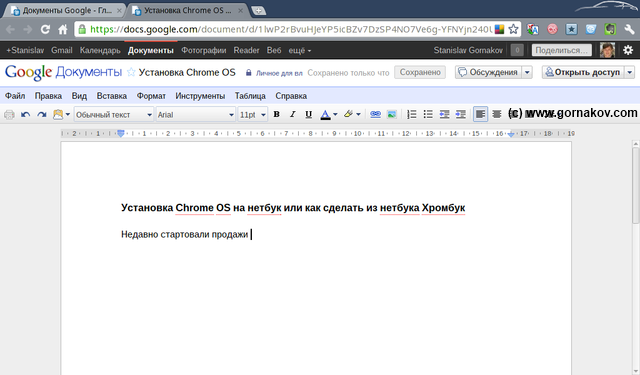640x375 pixels.
Task: Open the Инструменты menu
Action: click(200, 96)
